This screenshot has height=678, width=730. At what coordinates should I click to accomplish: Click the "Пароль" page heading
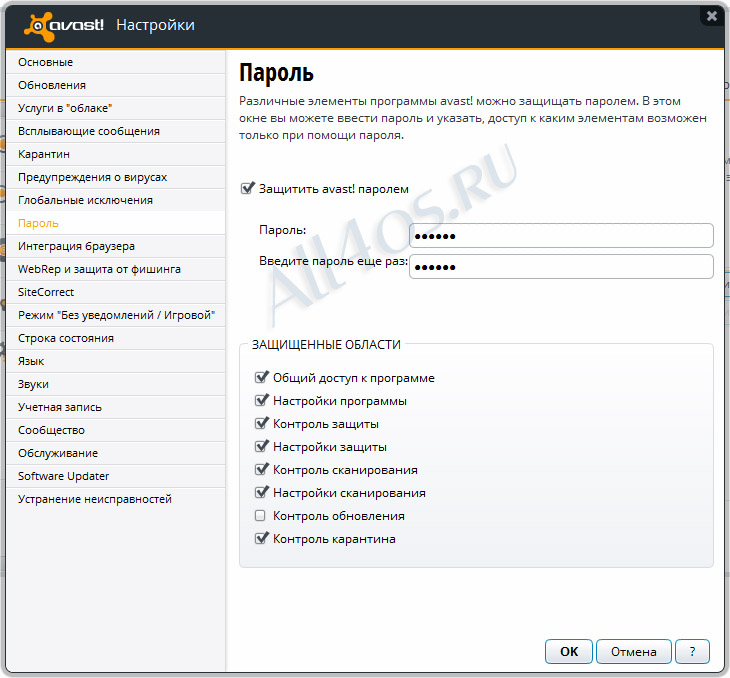pos(276,73)
